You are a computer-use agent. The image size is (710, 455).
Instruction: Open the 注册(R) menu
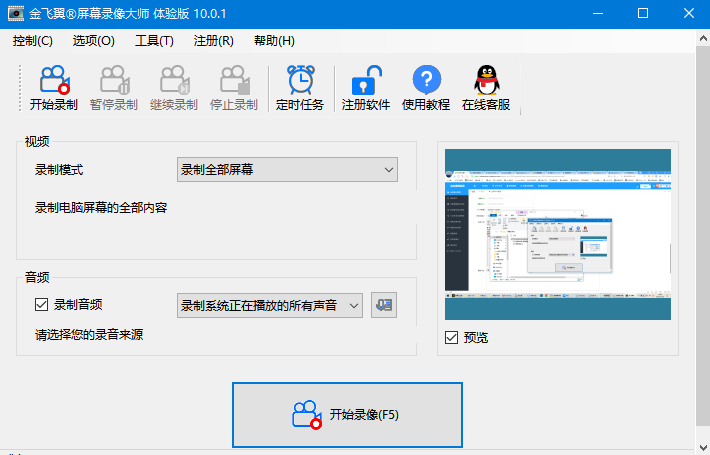[x=214, y=41]
